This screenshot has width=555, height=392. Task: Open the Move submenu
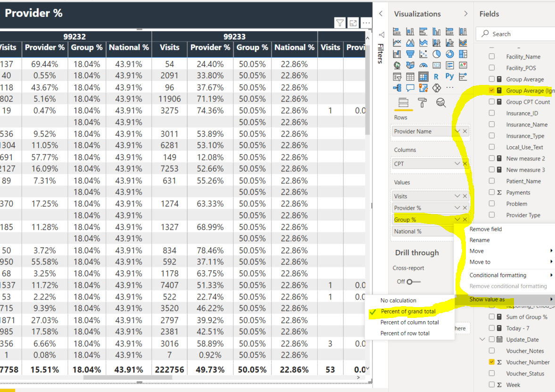coord(511,251)
